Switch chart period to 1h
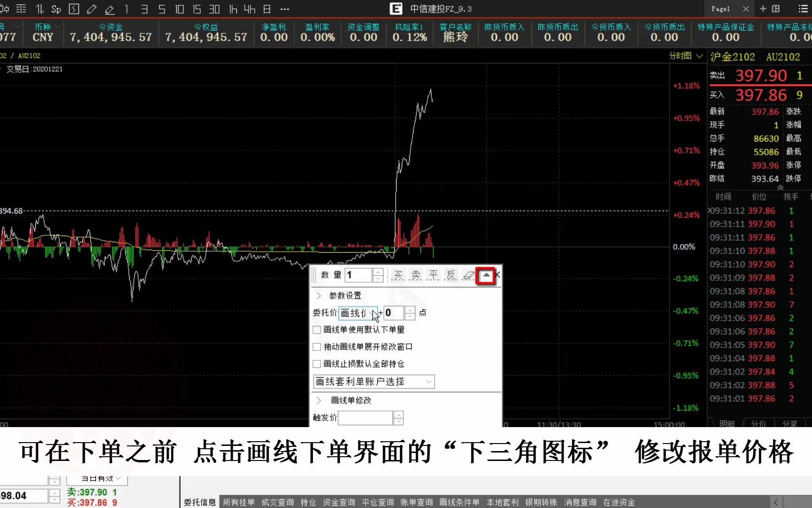This screenshot has height=508, width=812. [x=233, y=9]
